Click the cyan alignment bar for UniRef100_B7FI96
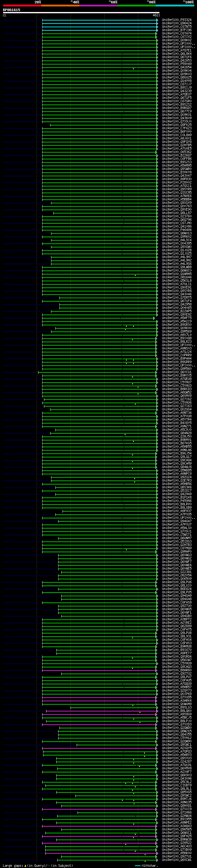197x868 pixels. pyautogui.click(x=100, y=30)
